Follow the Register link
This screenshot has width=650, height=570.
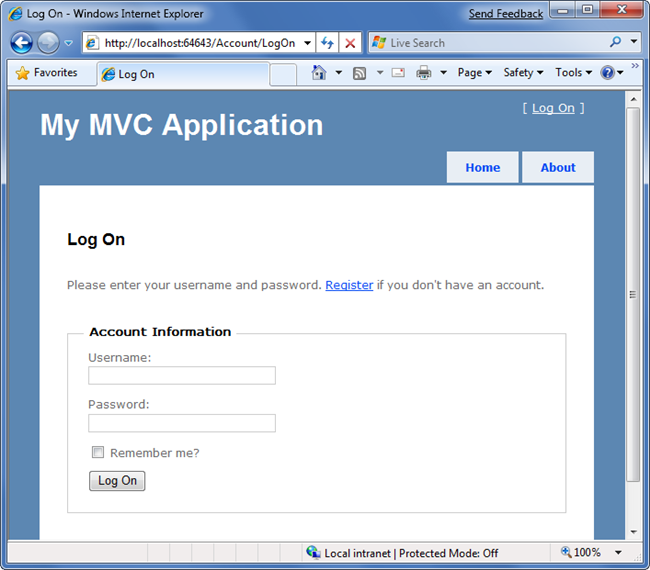[x=349, y=285]
